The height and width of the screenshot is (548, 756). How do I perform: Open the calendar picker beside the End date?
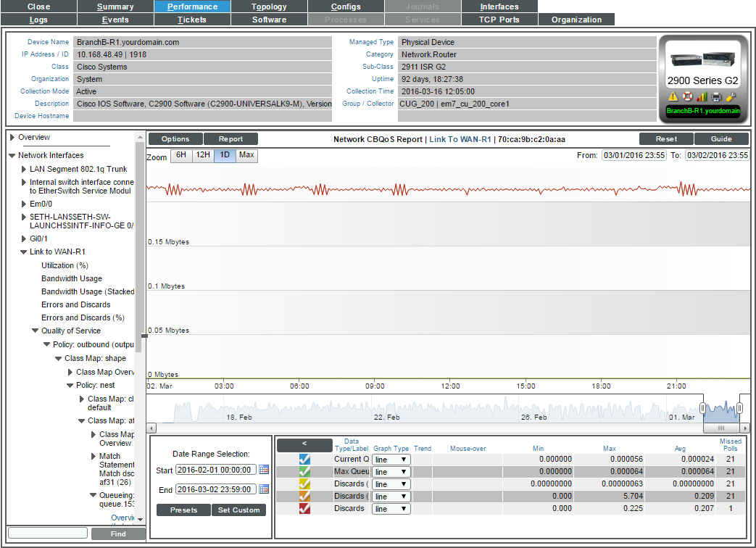point(264,489)
